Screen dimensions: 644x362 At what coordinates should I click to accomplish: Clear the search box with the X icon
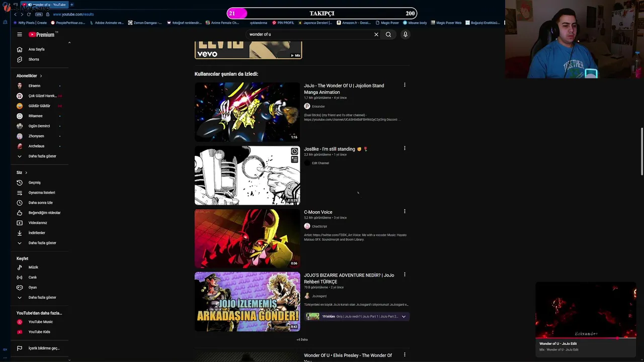376,35
